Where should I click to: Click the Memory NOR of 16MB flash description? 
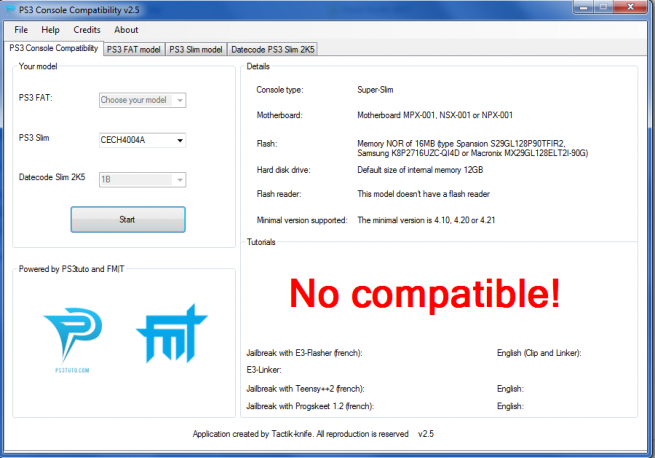click(x=472, y=148)
